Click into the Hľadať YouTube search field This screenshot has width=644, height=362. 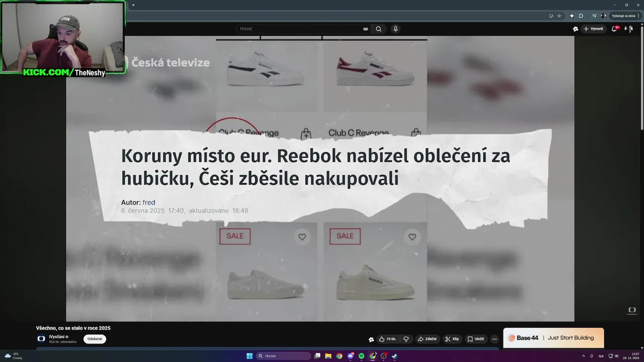302,29
